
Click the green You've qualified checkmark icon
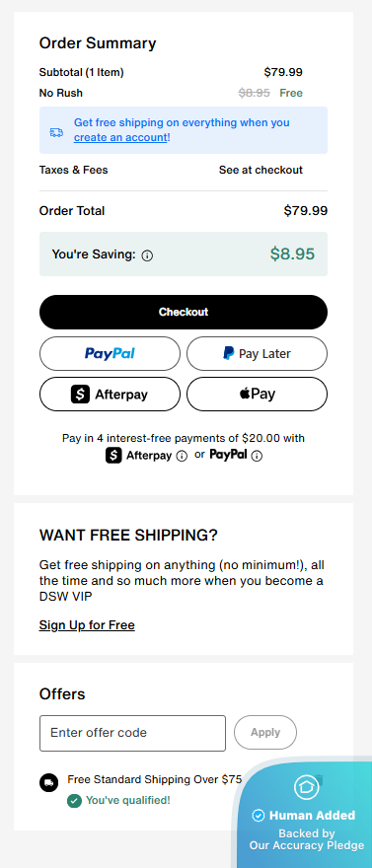[74, 801]
